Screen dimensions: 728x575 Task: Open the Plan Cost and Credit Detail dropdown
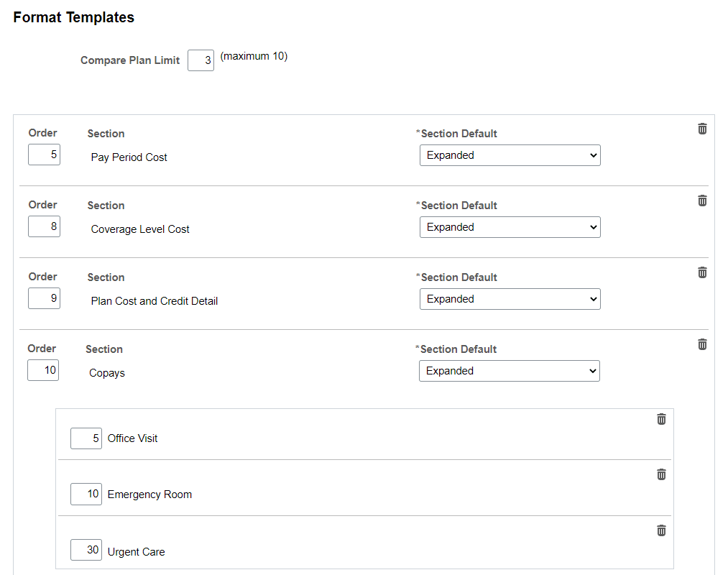[510, 299]
